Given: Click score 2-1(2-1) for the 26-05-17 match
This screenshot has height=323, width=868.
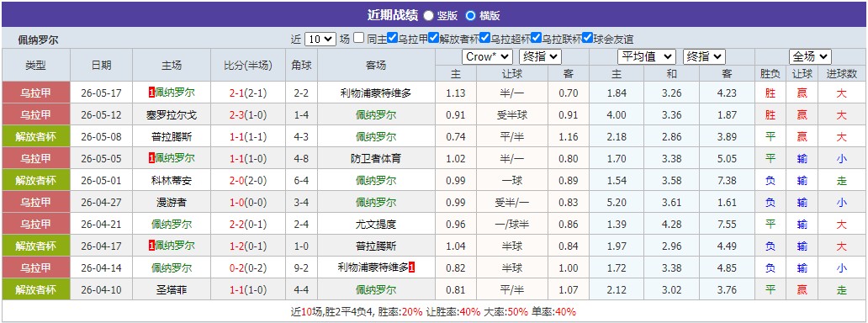Looking at the screenshot, I should tap(248, 93).
